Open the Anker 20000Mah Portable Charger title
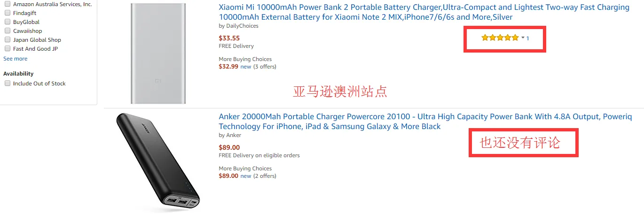This screenshot has width=644, height=214. click(425, 122)
